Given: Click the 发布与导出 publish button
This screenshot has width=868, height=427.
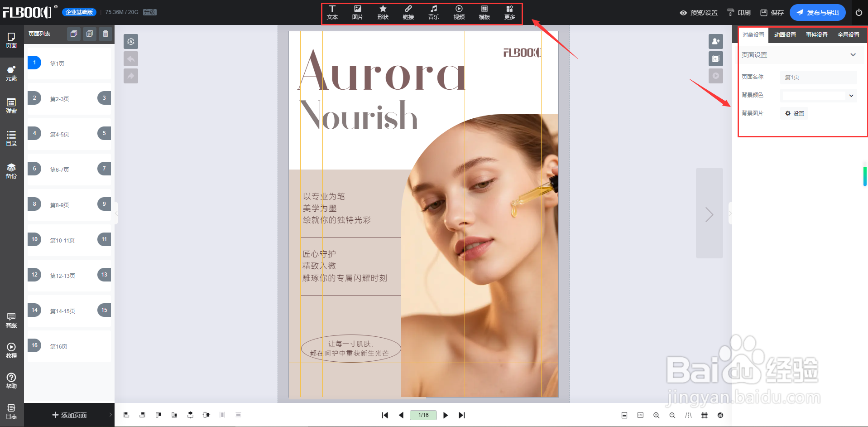Looking at the screenshot, I should coord(817,12).
